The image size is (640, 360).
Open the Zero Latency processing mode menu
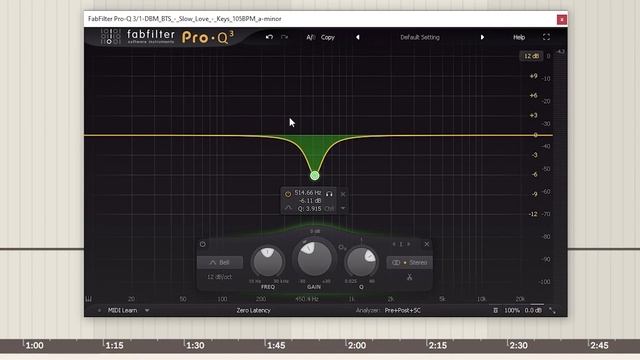(253, 310)
